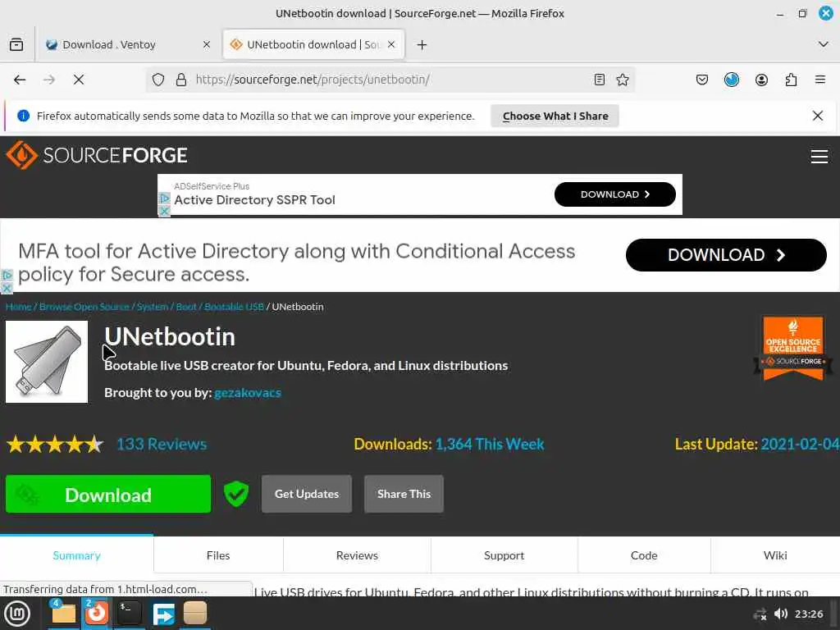
Task: Open a new tab with plus button
Action: click(x=422, y=45)
